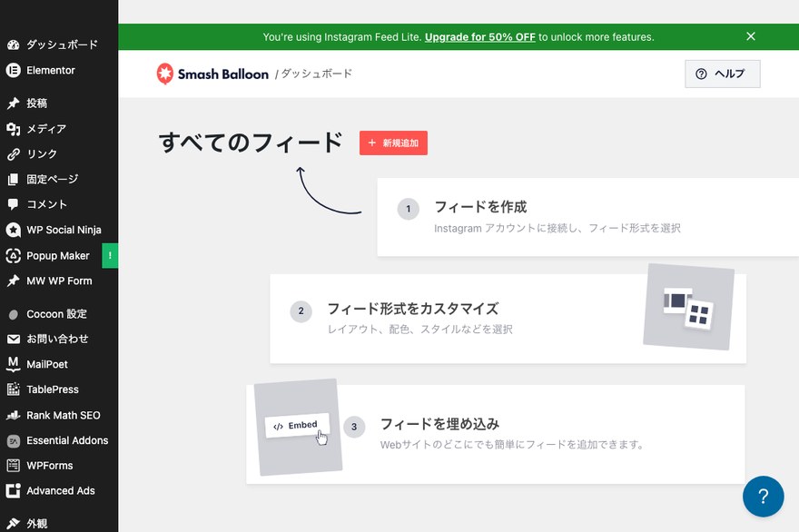799x532 pixels.
Task: Click the 新規追加 red button
Action: [x=393, y=143]
